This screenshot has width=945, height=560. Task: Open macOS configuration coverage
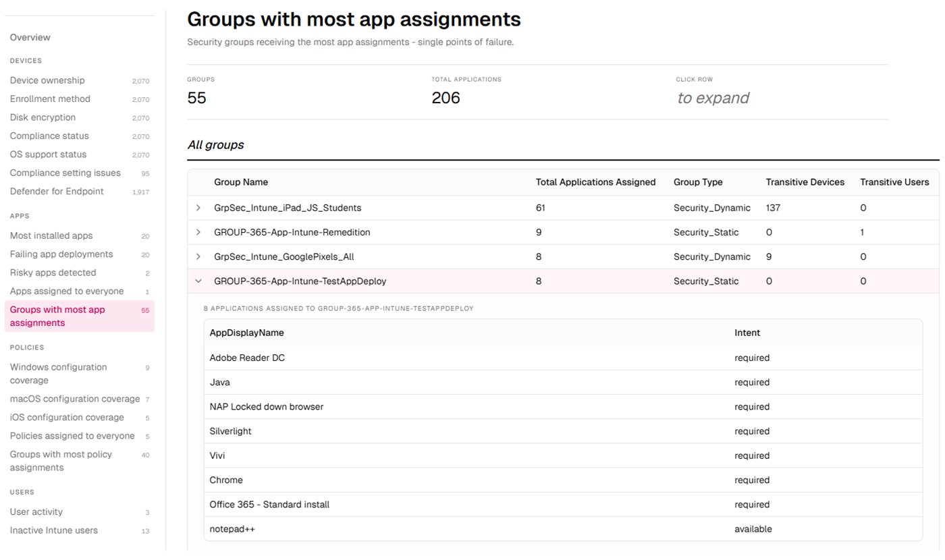coord(80,399)
